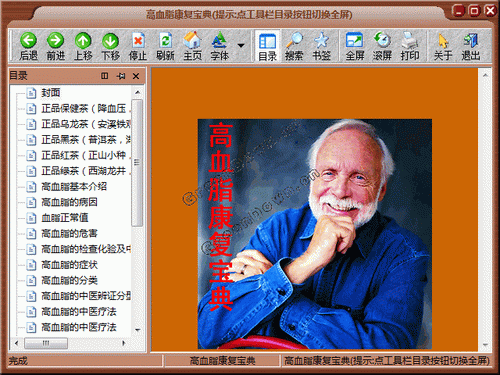Click page icon beside 血脂正常值
The height and width of the screenshot is (375, 500).
(x=31, y=218)
